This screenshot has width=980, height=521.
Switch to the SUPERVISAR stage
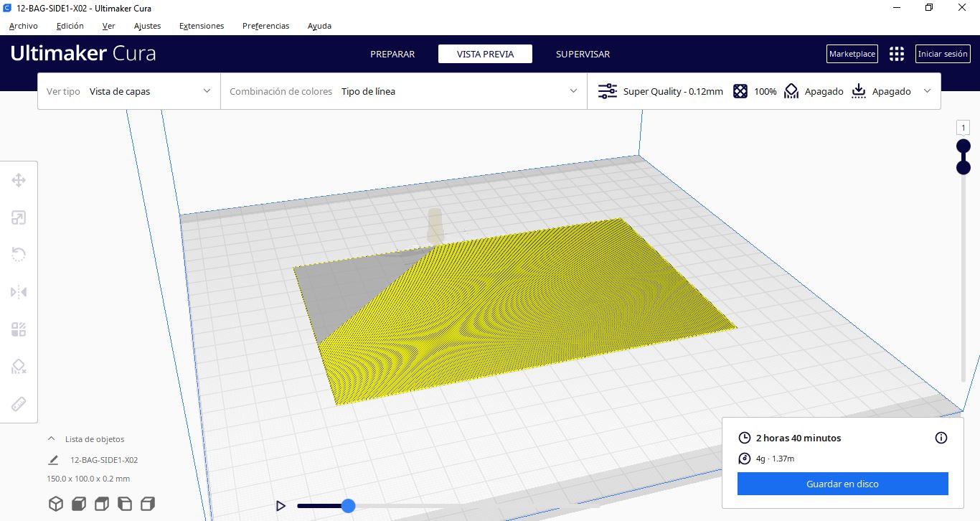click(x=583, y=54)
